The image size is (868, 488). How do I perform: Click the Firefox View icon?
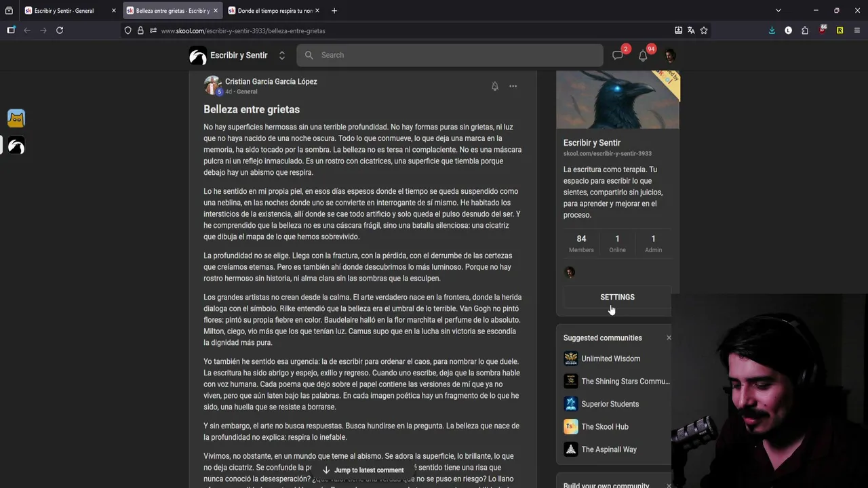[9, 11]
